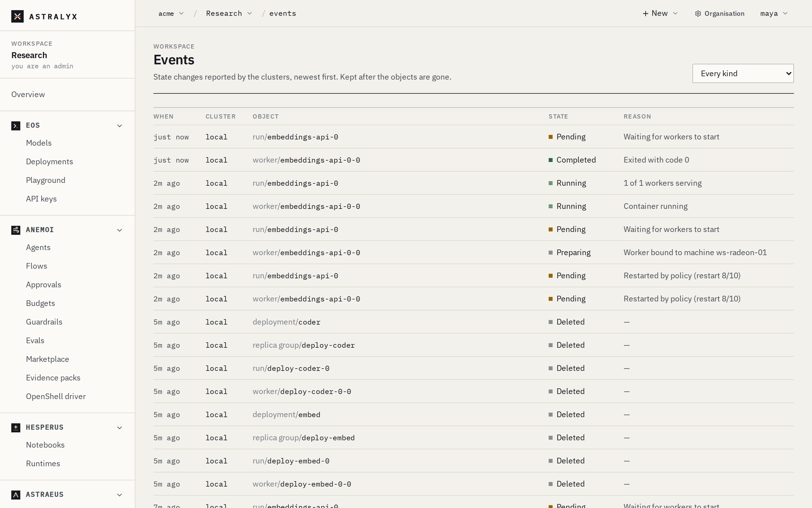Click the events breadcrumb

click(x=283, y=14)
